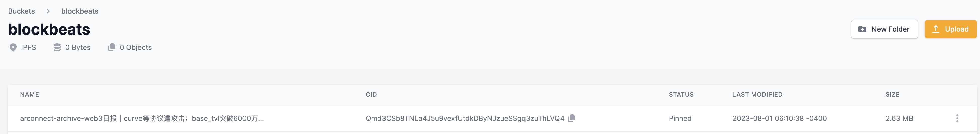Click the storage stack icon beside 0 Bytes
Screen dimensions: 980x134
pos(57,48)
